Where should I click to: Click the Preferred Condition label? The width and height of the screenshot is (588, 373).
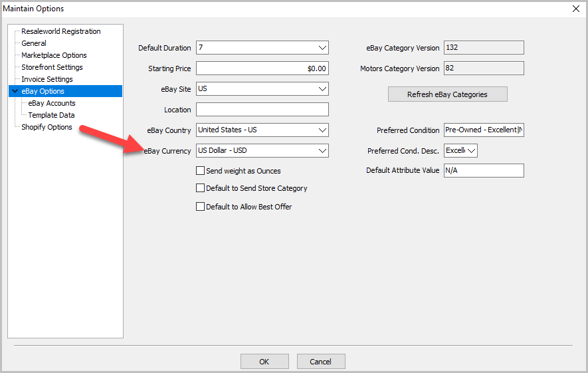pos(408,130)
